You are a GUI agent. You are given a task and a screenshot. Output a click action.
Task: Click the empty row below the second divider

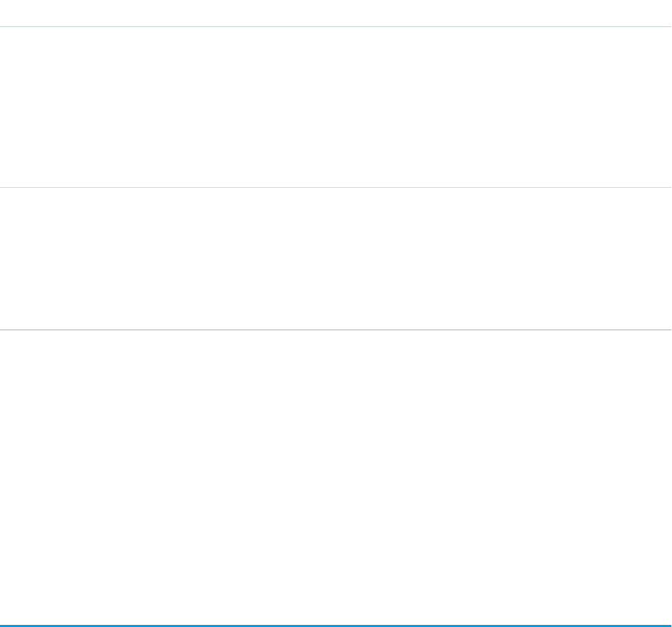point(336,258)
